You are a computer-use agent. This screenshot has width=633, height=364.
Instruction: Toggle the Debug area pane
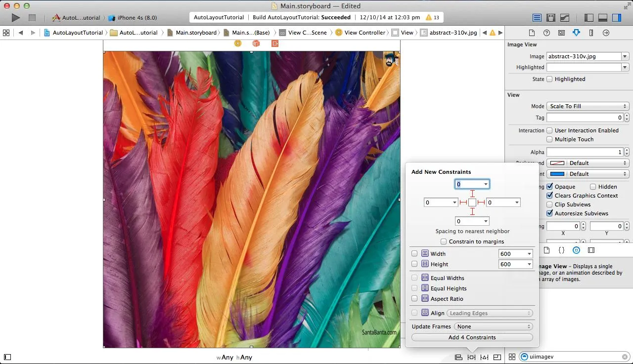(x=602, y=18)
